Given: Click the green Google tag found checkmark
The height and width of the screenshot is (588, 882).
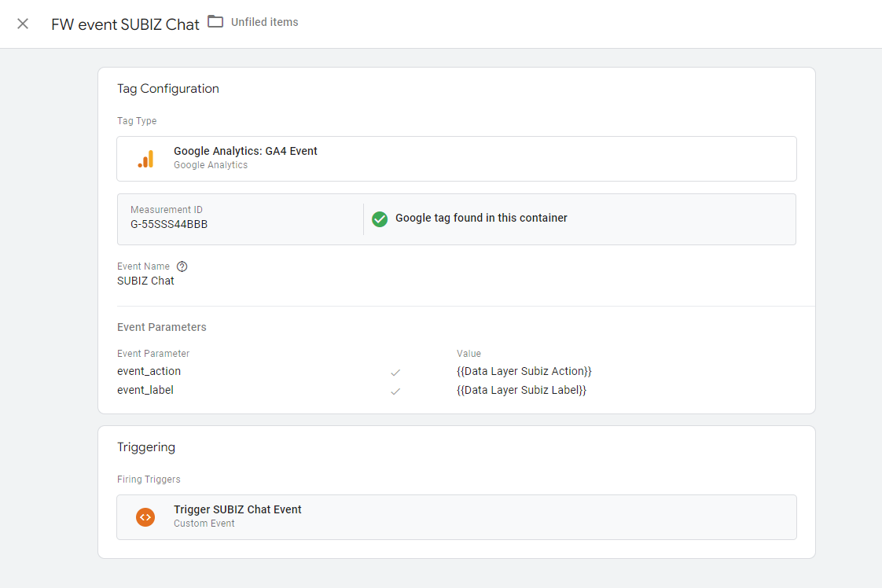Looking at the screenshot, I should coord(380,219).
